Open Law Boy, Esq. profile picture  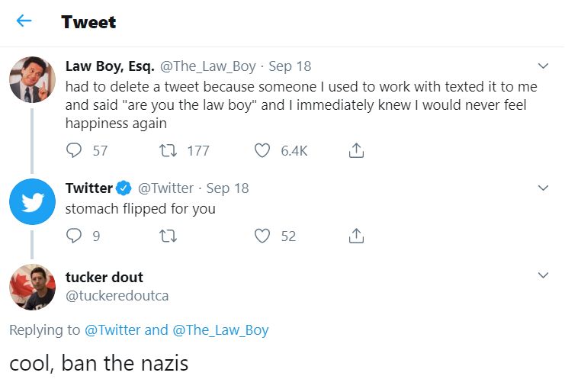33,79
